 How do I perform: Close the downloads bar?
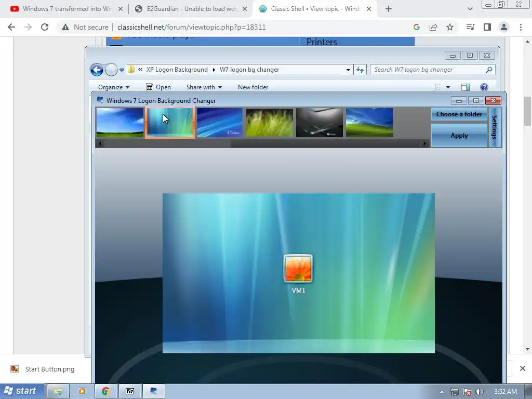523,368
